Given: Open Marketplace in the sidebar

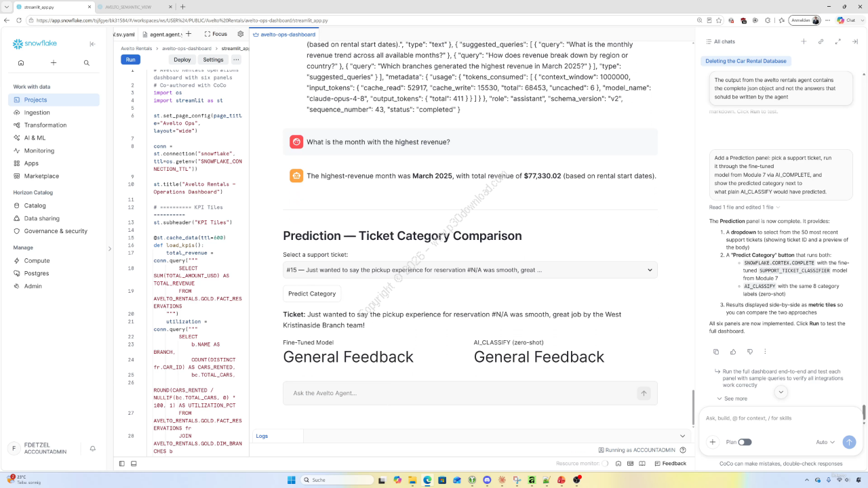Looking at the screenshot, I should (54, 176).
